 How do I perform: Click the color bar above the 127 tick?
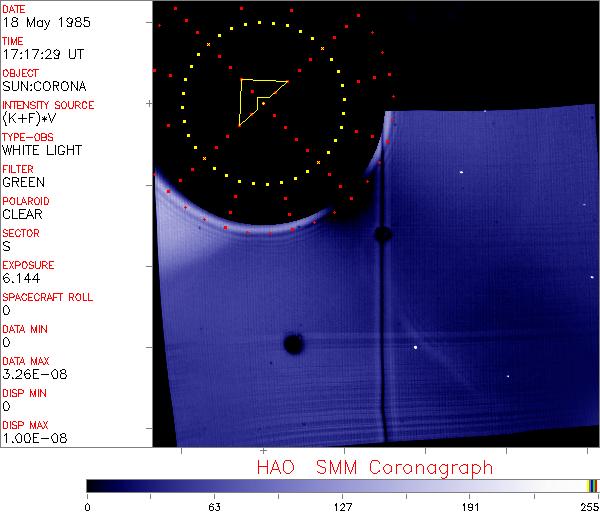pos(342,485)
